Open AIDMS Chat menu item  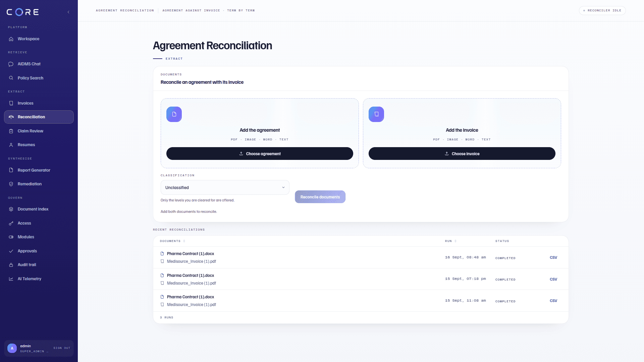[x=39, y=64]
